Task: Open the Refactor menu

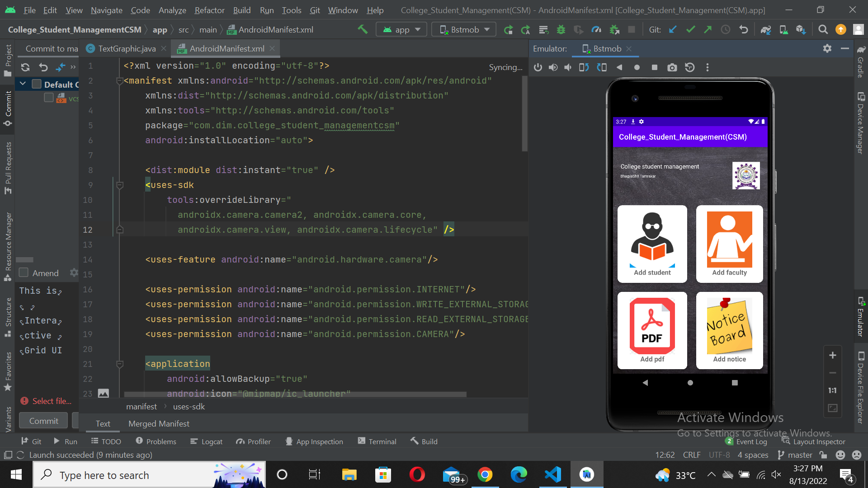Action: pyautogui.click(x=209, y=10)
